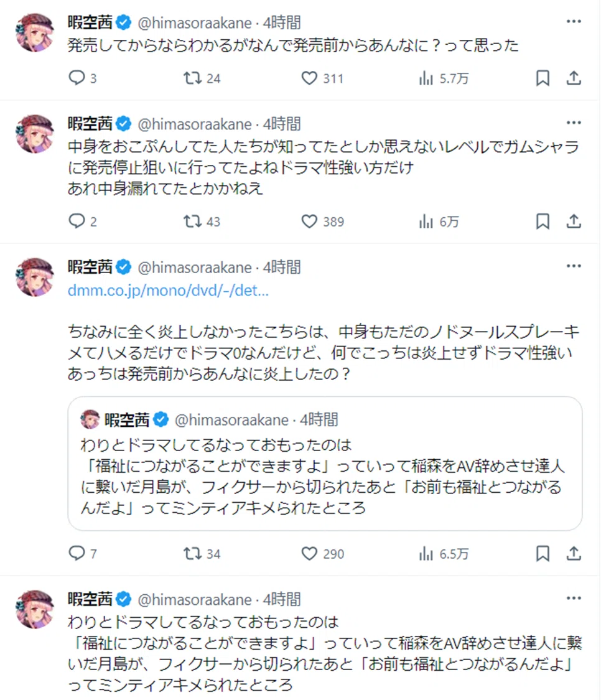
Task: Open more options on the last tweet
Action: (574, 598)
